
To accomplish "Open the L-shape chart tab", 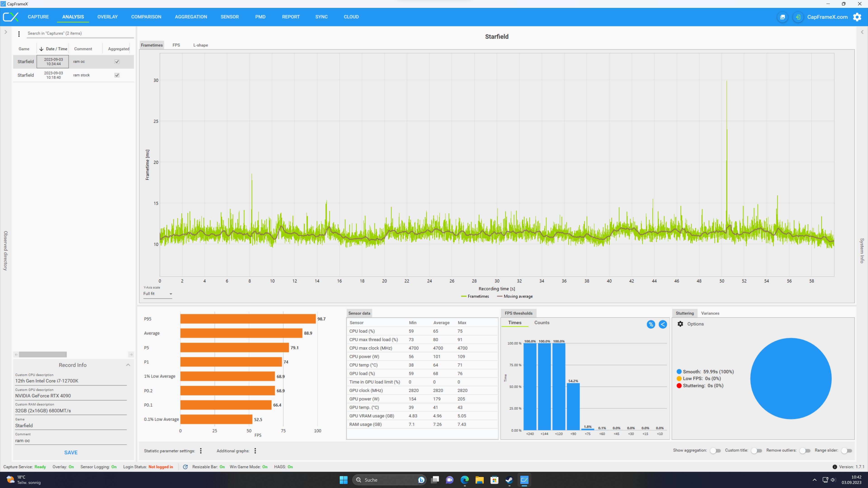I will click(200, 45).
